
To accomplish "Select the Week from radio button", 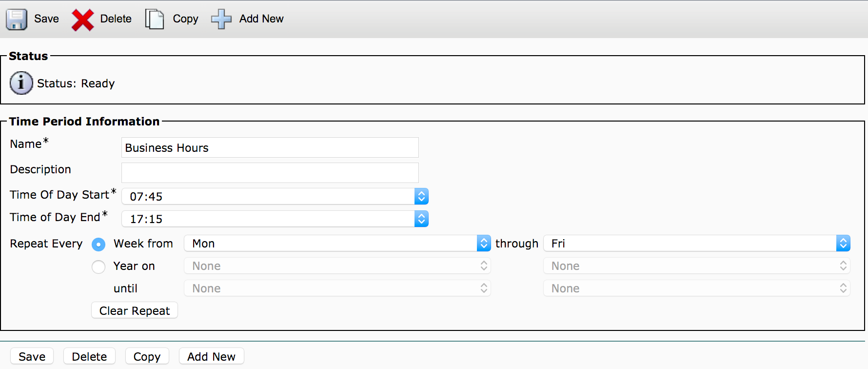I will pyautogui.click(x=99, y=244).
